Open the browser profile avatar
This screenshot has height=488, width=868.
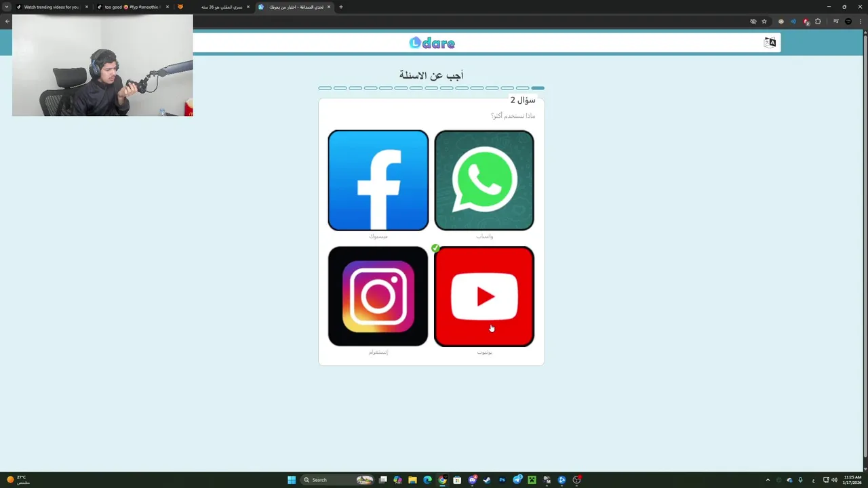coord(848,21)
